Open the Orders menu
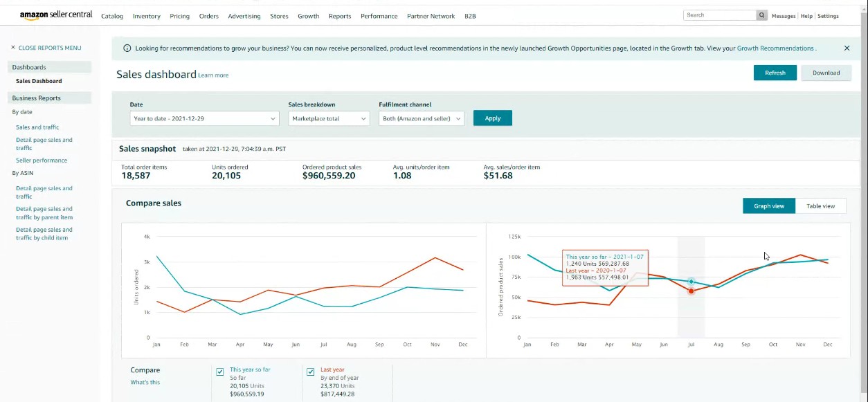The width and height of the screenshot is (868, 402). coord(209,16)
